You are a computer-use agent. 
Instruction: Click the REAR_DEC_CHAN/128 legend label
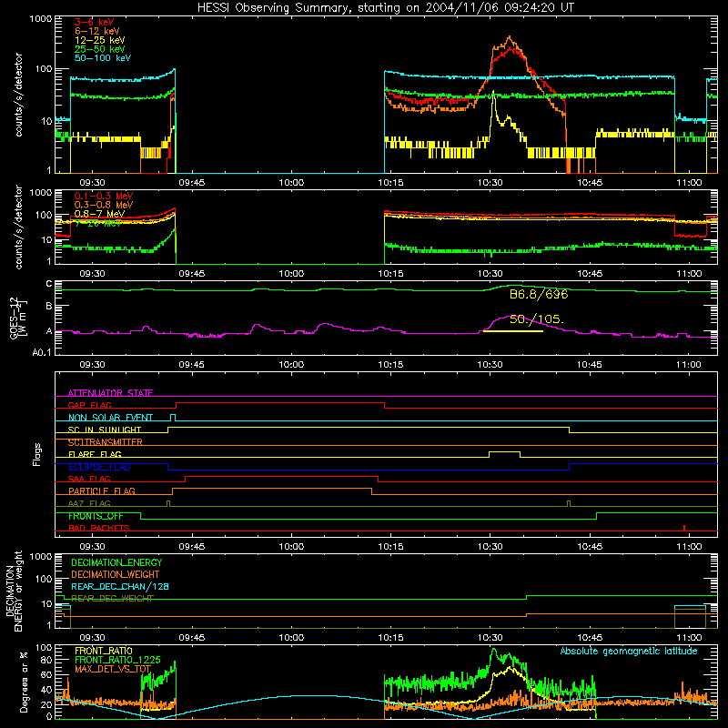(120, 587)
